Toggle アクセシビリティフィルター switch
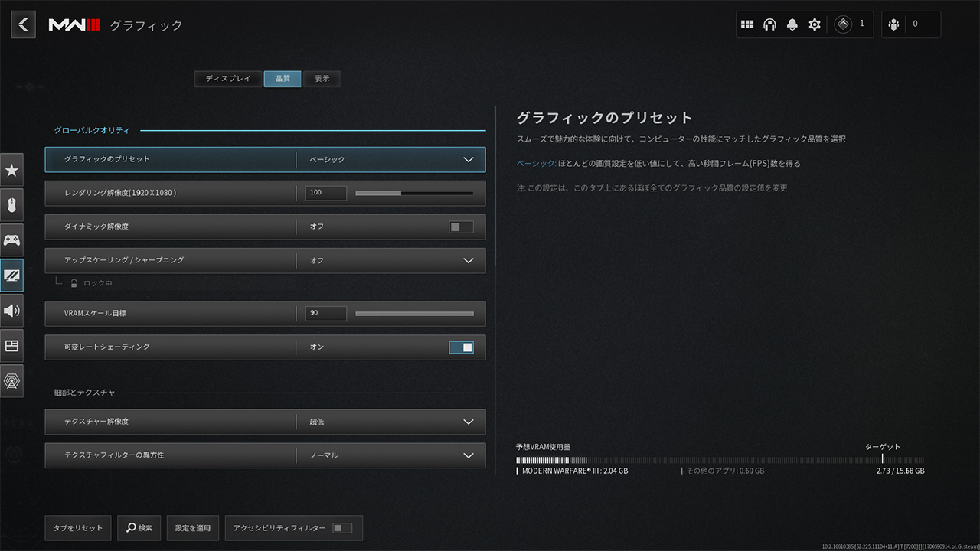Screen dimensions: 980x551 [342, 528]
